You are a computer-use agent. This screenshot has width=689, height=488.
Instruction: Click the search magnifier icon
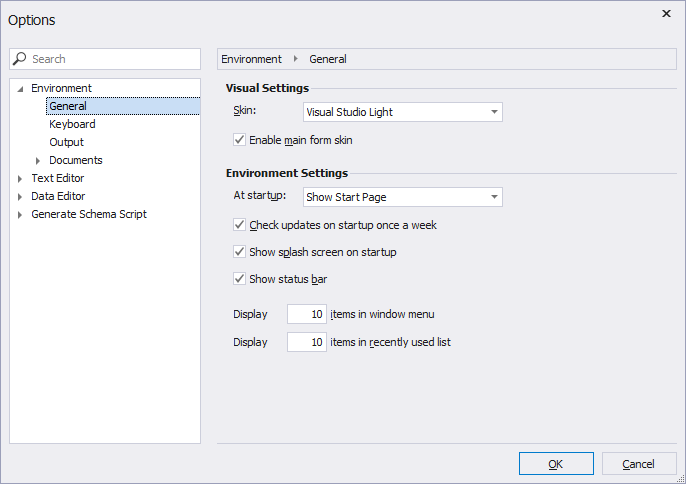tap(19, 59)
